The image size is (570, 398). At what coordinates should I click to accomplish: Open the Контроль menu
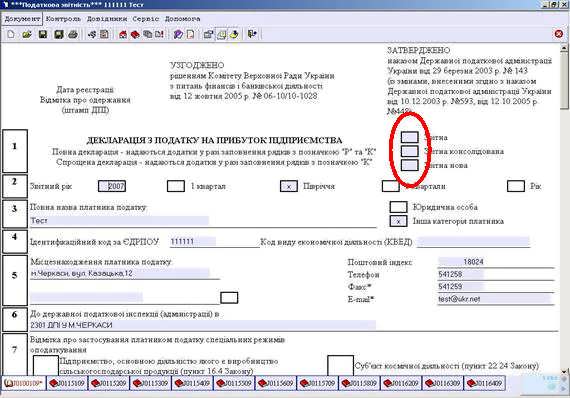tap(63, 19)
